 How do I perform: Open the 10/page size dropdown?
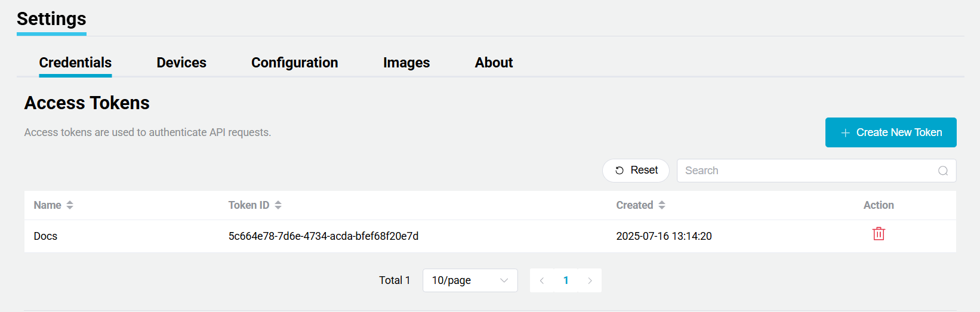(470, 280)
